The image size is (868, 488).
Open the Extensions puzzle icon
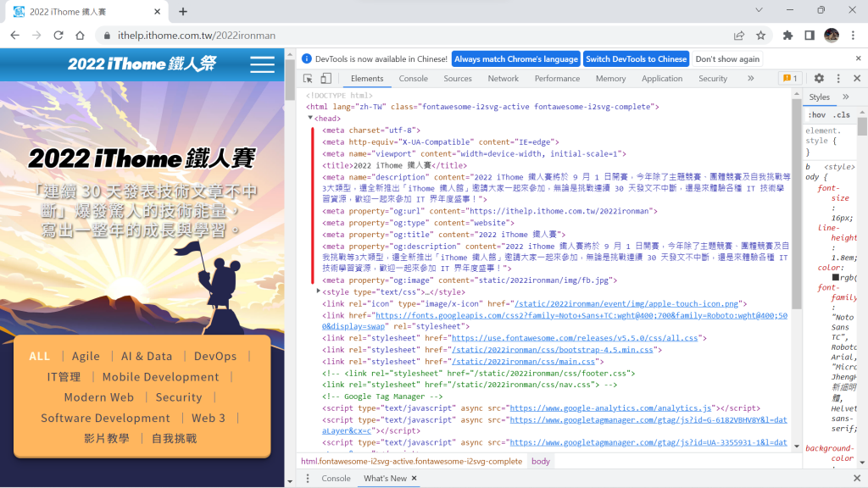(x=787, y=36)
